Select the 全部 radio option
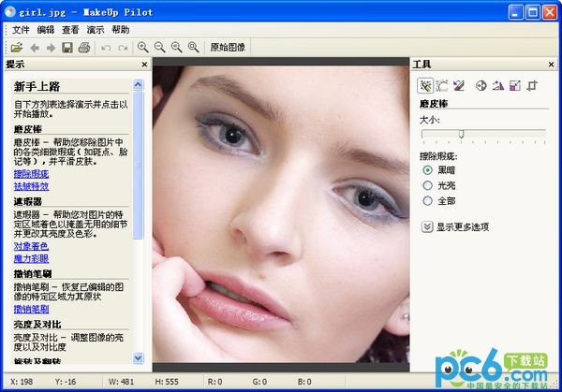Screen dimensions: 562x392 click(427, 201)
